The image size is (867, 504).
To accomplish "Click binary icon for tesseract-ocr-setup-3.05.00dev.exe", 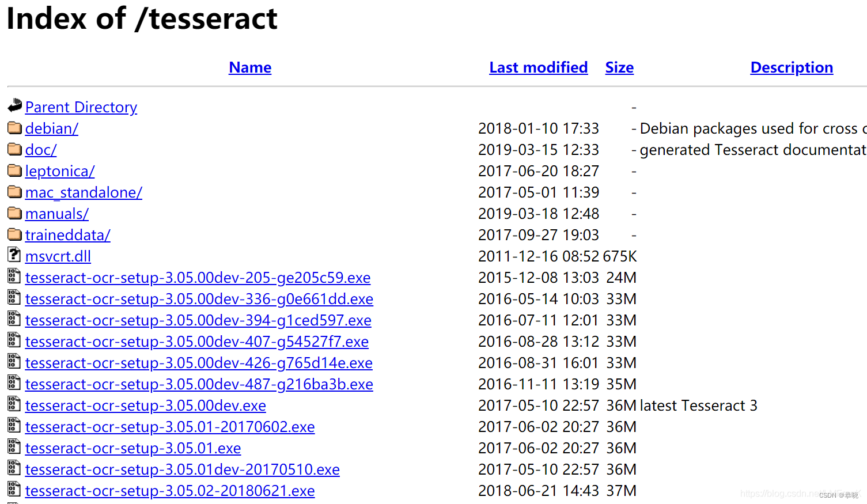I will click(x=14, y=403).
